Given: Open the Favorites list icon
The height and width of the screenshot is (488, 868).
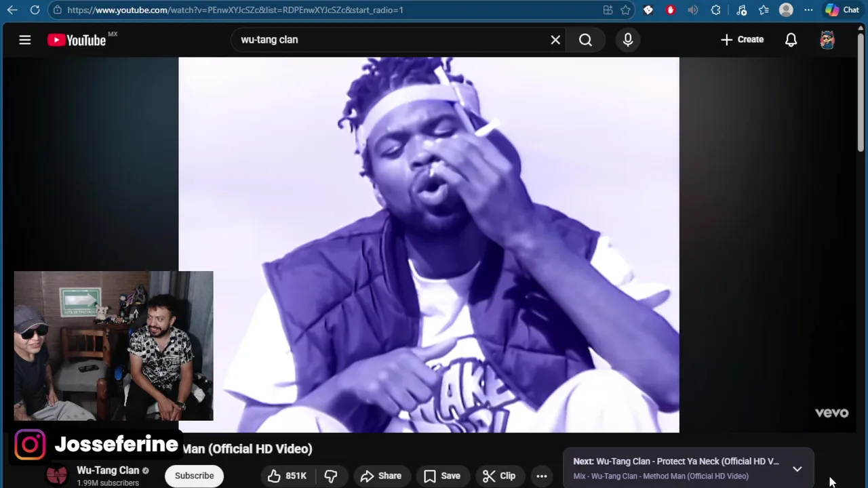Looking at the screenshot, I should 764,10.
